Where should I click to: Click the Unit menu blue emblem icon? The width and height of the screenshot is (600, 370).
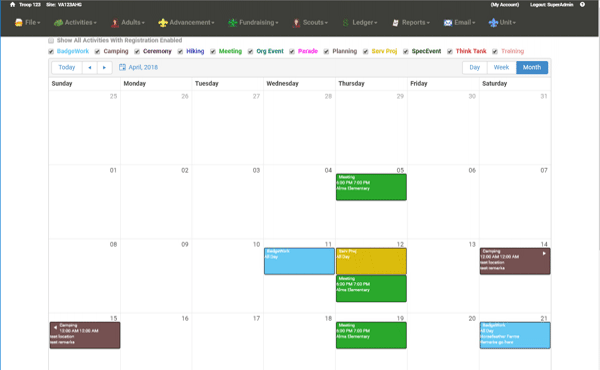coord(493,23)
